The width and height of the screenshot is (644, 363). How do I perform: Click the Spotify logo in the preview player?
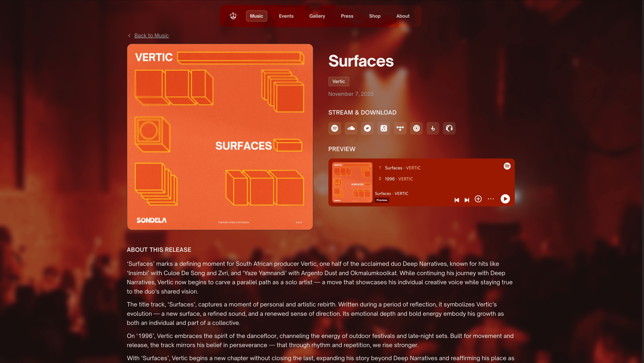pos(507,166)
